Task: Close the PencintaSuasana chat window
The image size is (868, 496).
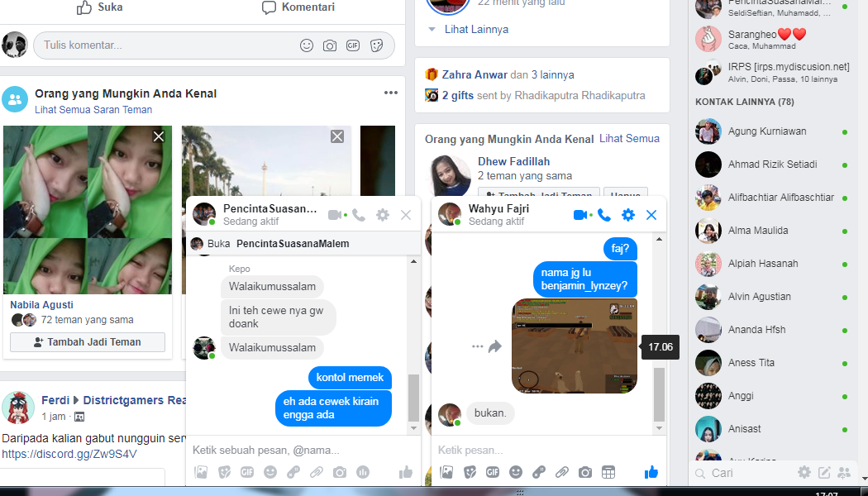Action: pyautogui.click(x=406, y=215)
